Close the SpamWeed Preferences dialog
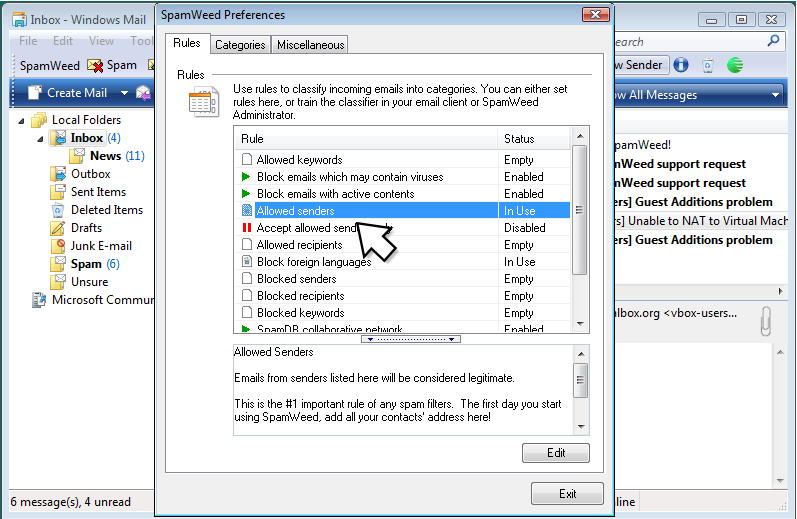797x519 pixels. [x=595, y=14]
